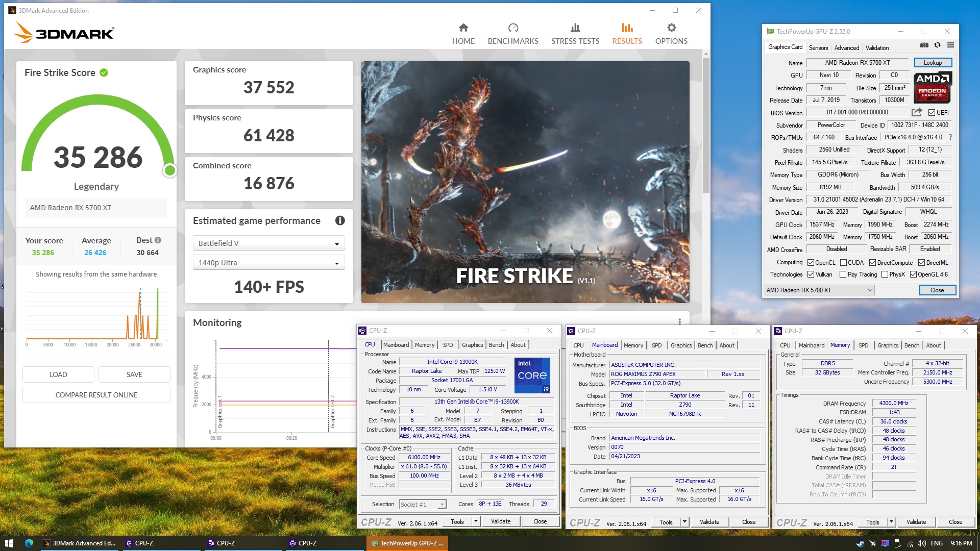
Task: Click Tools button in CPU-Z Memory window
Action: pyautogui.click(x=872, y=522)
